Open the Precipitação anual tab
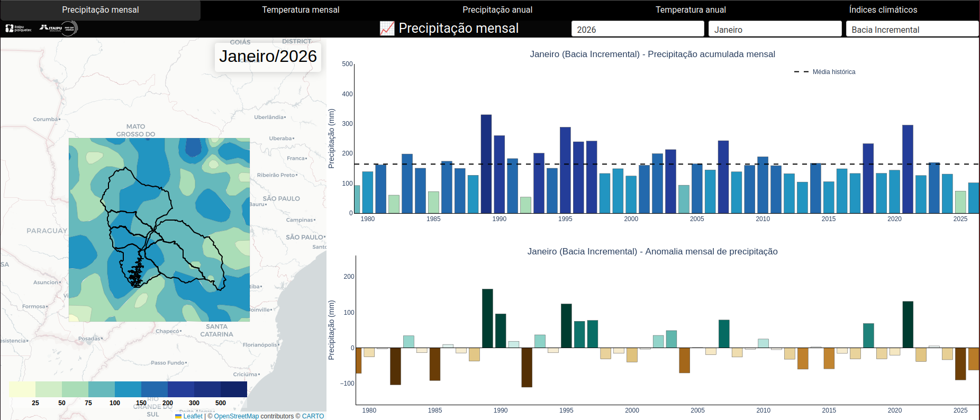The width and height of the screenshot is (980, 420). tap(497, 10)
